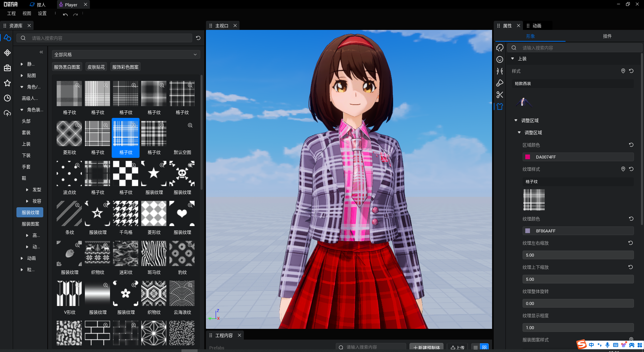Open Sogou voice input microphone
The image size is (644, 352).
click(607, 345)
